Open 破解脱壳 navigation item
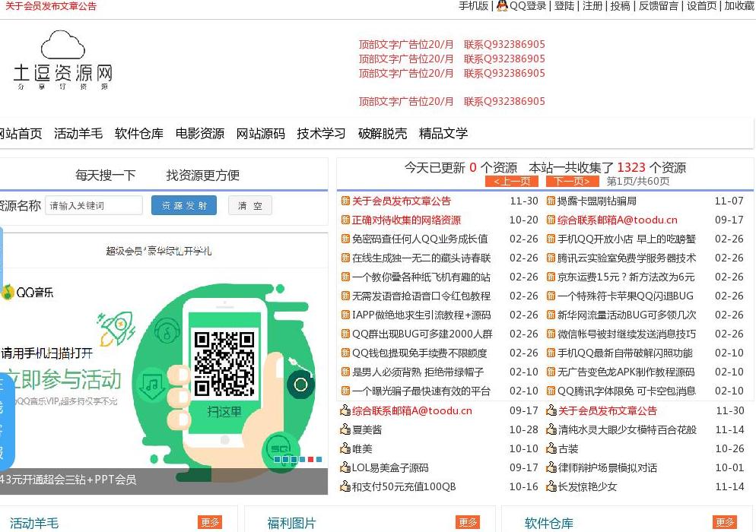Screen dimensions: 756x532 (383, 134)
